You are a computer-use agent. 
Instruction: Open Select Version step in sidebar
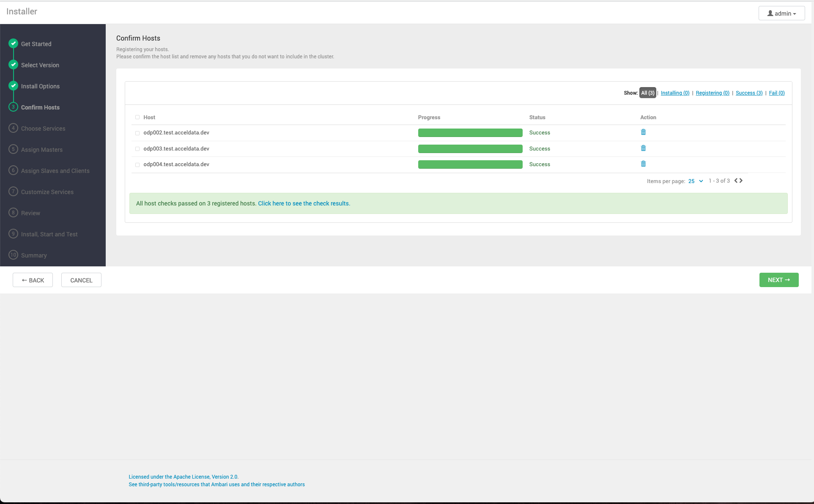coord(40,65)
